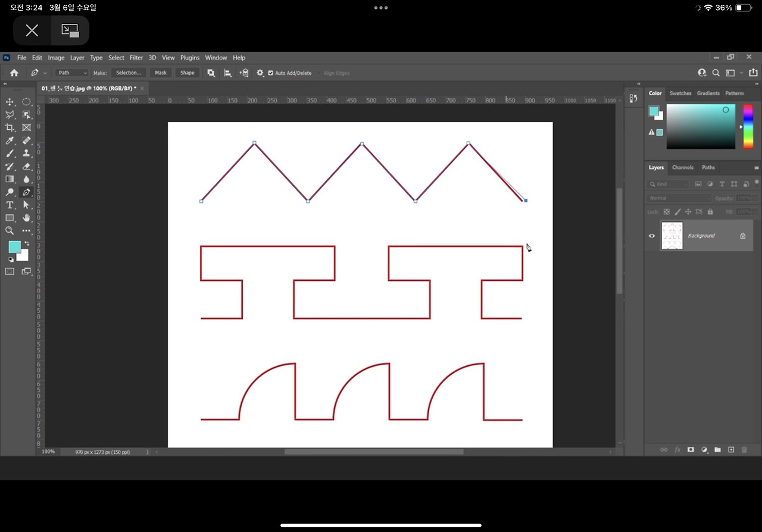762x532 pixels.
Task: Select the Eraser tool
Action: coord(26,167)
